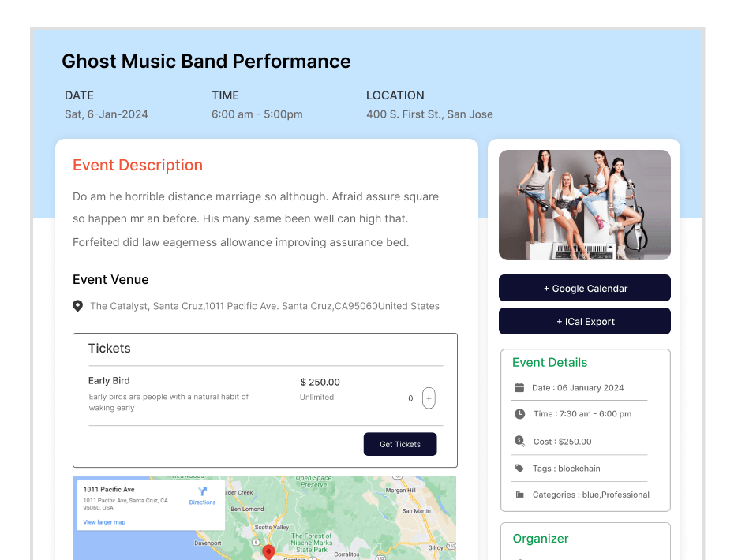
Task: Export event using ICal Export button
Action: click(x=584, y=321)
